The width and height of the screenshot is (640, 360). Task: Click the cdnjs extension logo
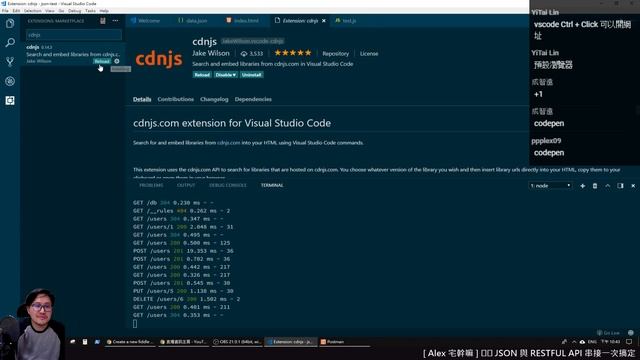coord(159,59)
